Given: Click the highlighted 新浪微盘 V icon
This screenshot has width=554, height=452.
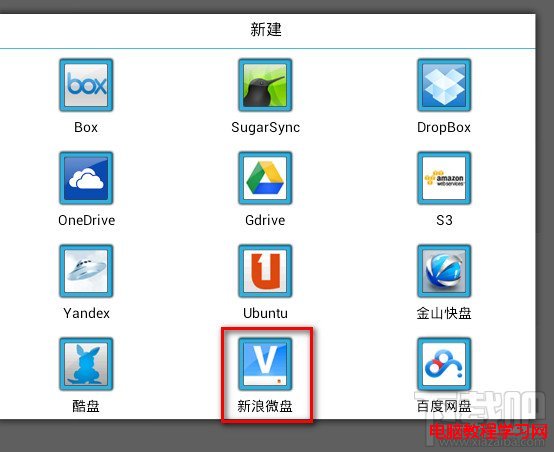Looking at the screenshot, I should coord(265,364).
